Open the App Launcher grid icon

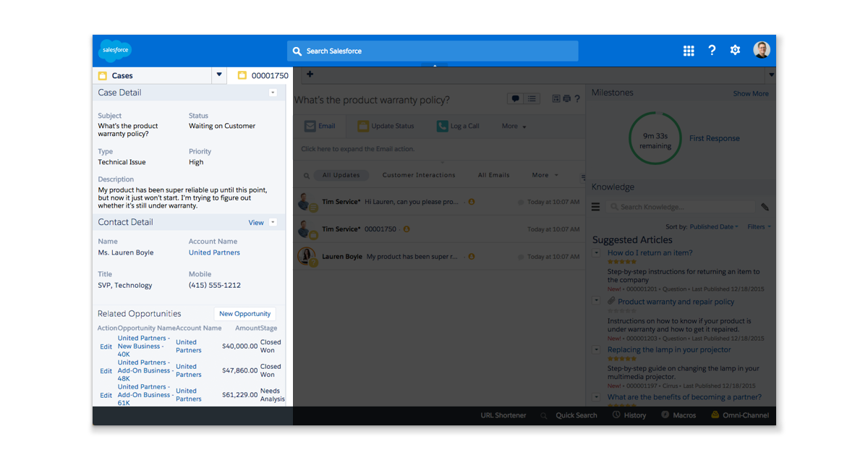[689, 51]
